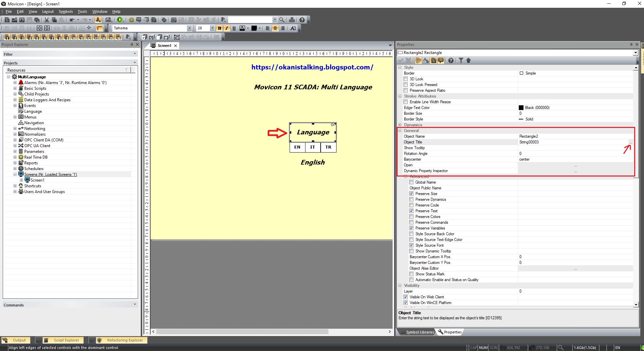Select layer 16 toolbar icon

[x=119, y=37]
